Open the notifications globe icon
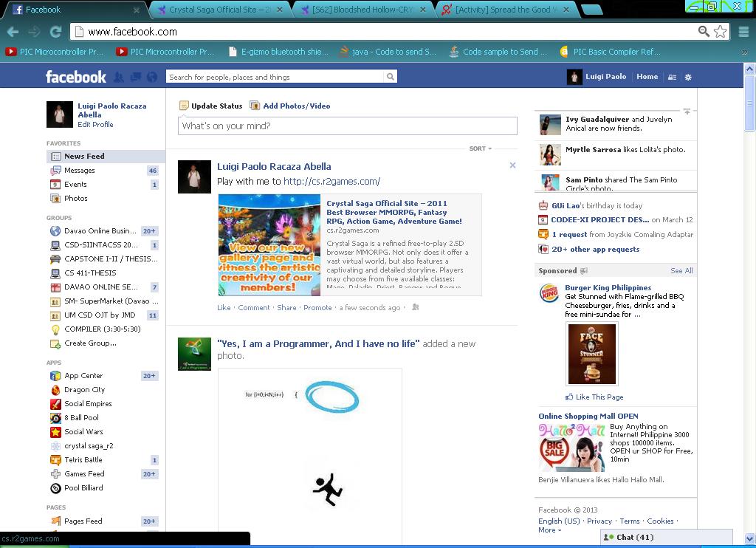Image resolution: width=756 pixels, height=548 pixels. 152,77
